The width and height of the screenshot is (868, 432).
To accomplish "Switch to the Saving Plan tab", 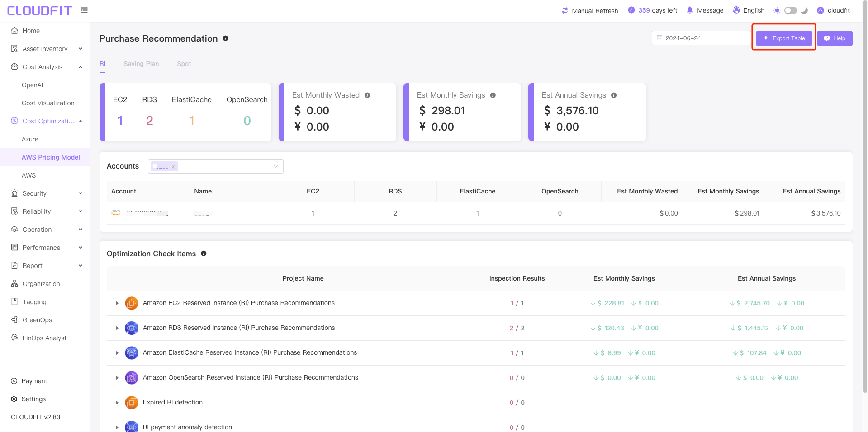I will [x=141, y=64].
